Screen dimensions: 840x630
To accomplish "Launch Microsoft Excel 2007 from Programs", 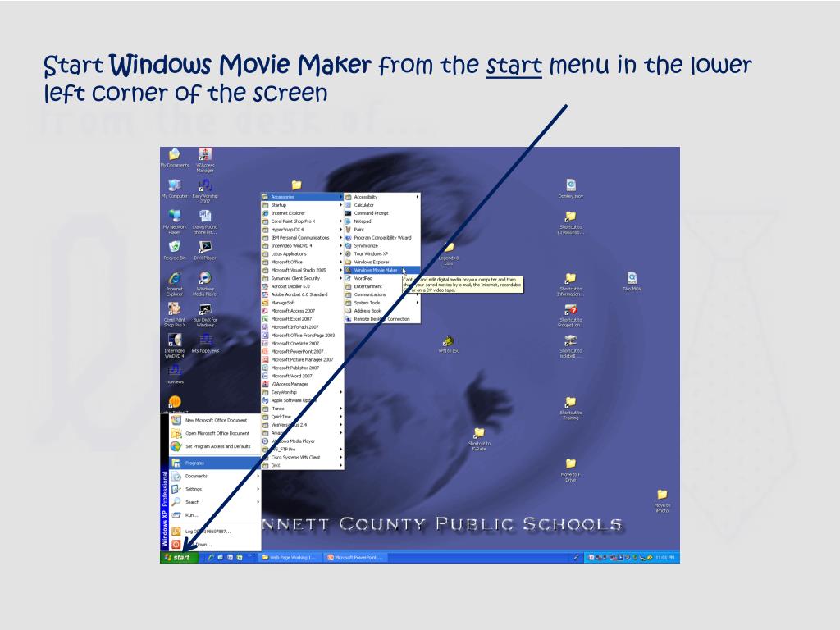I will click(302, 319).
